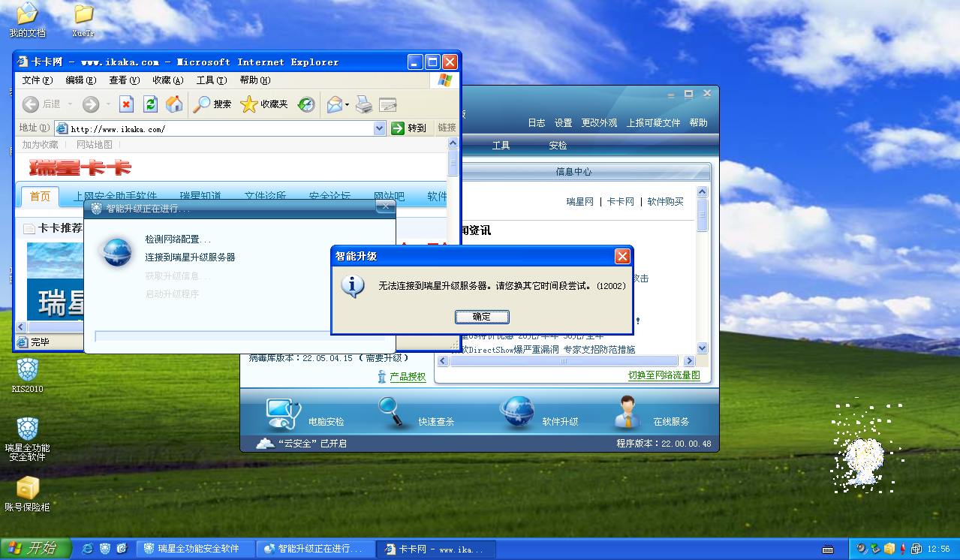The height and width of the screenshot is (560, 960).
Task: Click the Start 开始 button
Action: coord(36,549)
